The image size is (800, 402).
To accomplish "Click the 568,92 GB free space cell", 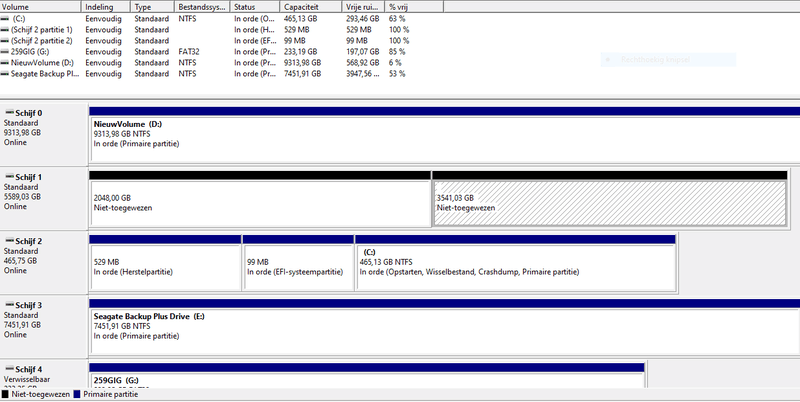I will 363,63.
